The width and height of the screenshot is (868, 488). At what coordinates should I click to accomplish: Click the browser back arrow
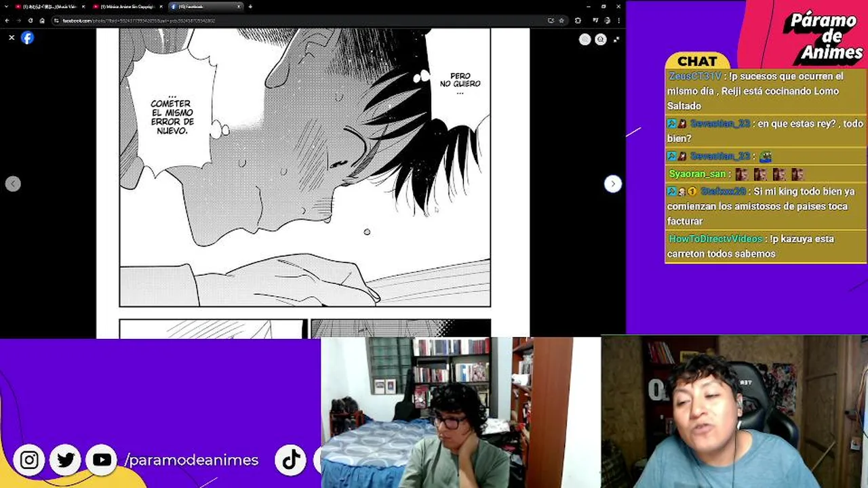pyautogui.click(x=8, y=20)
